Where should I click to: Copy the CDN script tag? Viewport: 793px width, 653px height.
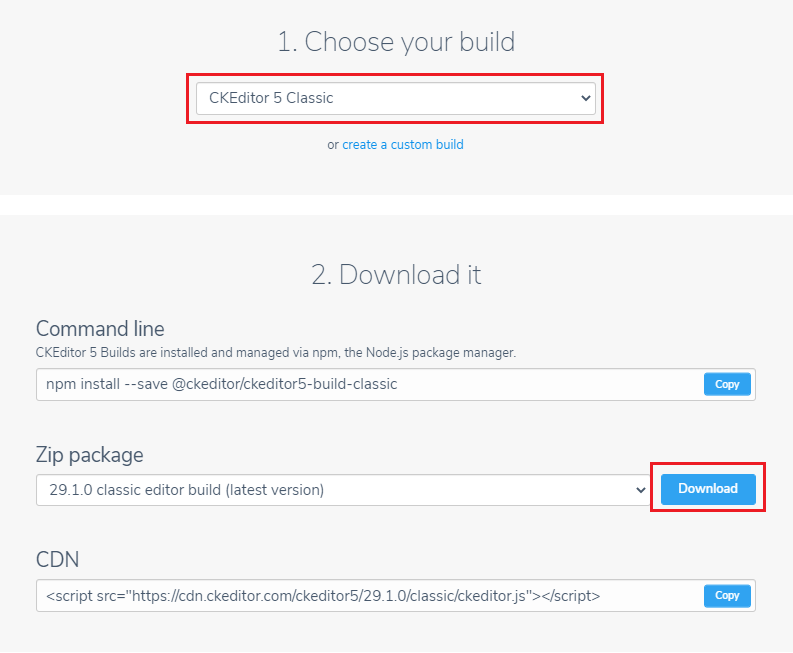pos(727,595)
